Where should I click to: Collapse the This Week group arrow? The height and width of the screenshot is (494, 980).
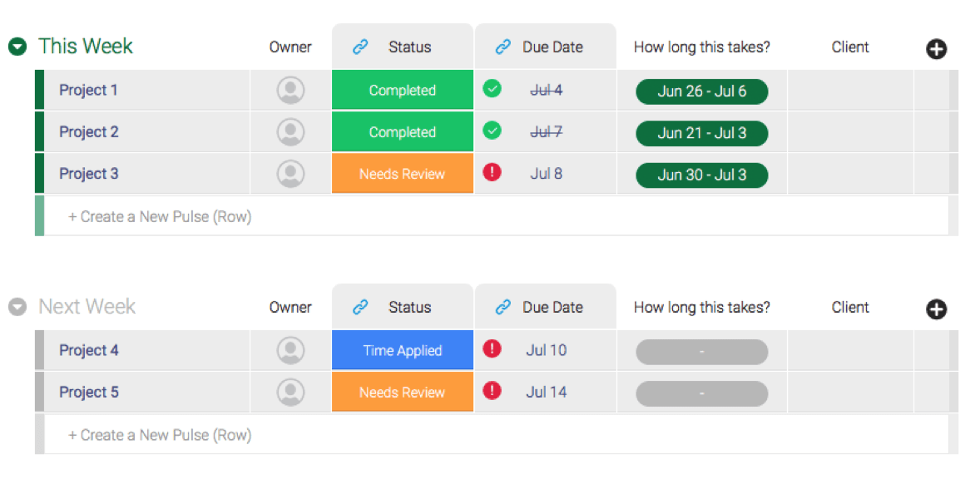point(17,47)
